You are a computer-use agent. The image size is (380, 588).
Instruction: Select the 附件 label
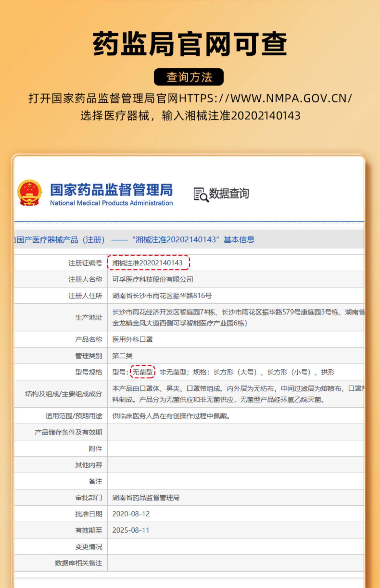[95, 448]
